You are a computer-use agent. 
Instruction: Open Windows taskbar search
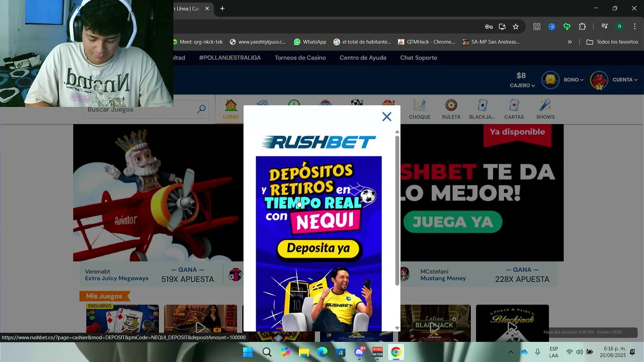click(x=267, y=352)
